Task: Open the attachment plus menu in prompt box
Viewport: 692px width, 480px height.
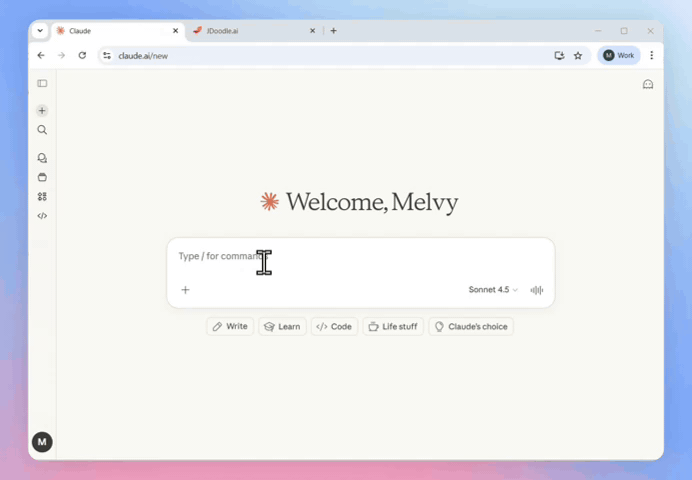Action: click(x=185, y=290)
